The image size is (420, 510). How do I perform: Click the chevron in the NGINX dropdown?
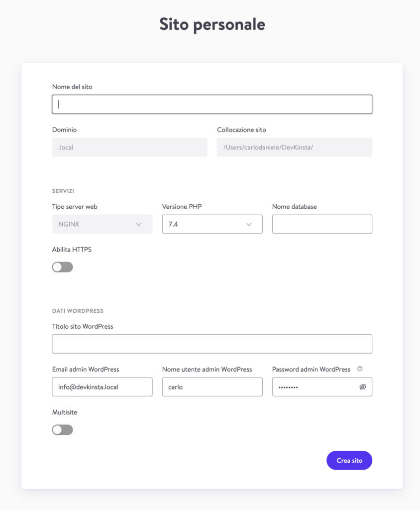139,225
